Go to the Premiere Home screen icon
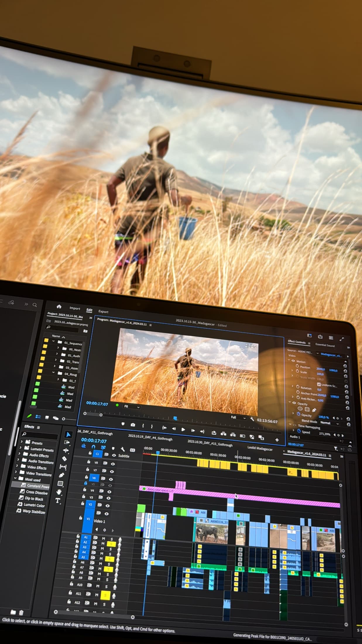Screen dimensions: 362x644 click(59, 306)
